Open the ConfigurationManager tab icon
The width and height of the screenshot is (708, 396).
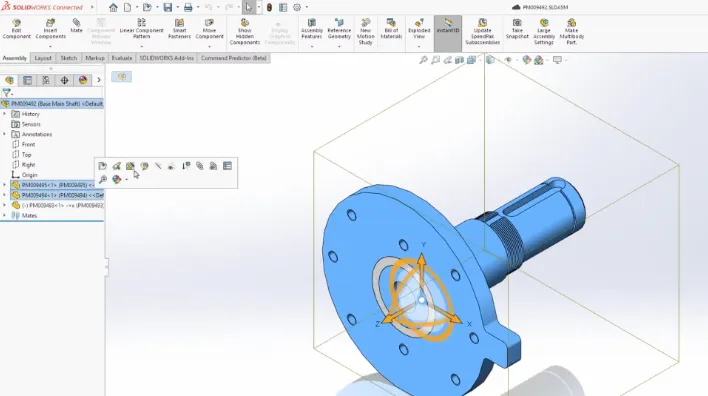[x=46, y=80]
